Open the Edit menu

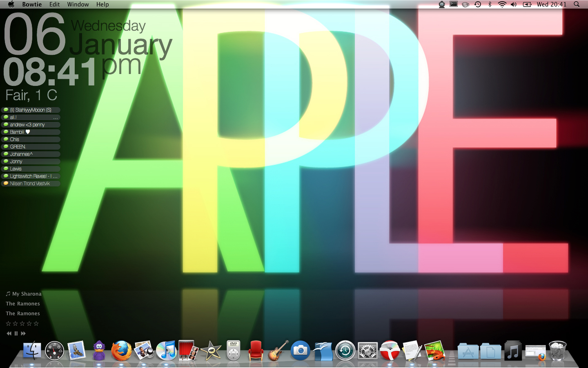(55, 4)
